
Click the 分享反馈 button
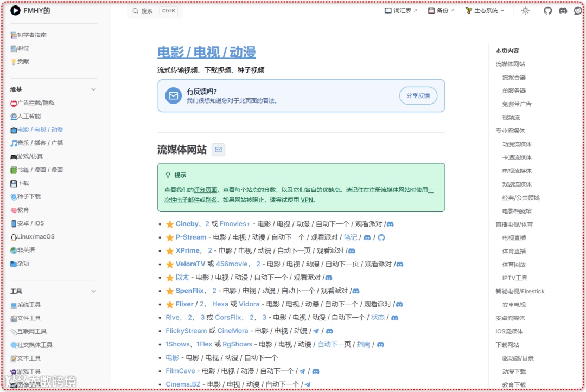pyautogui.click(x=418, y=96)
